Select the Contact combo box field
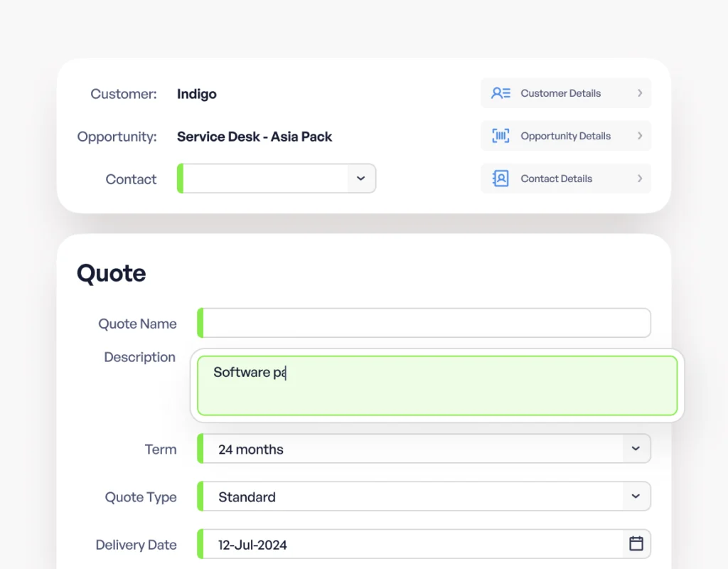Image resolution: width=728 pixels, height=569 pixels. [264, 179]
